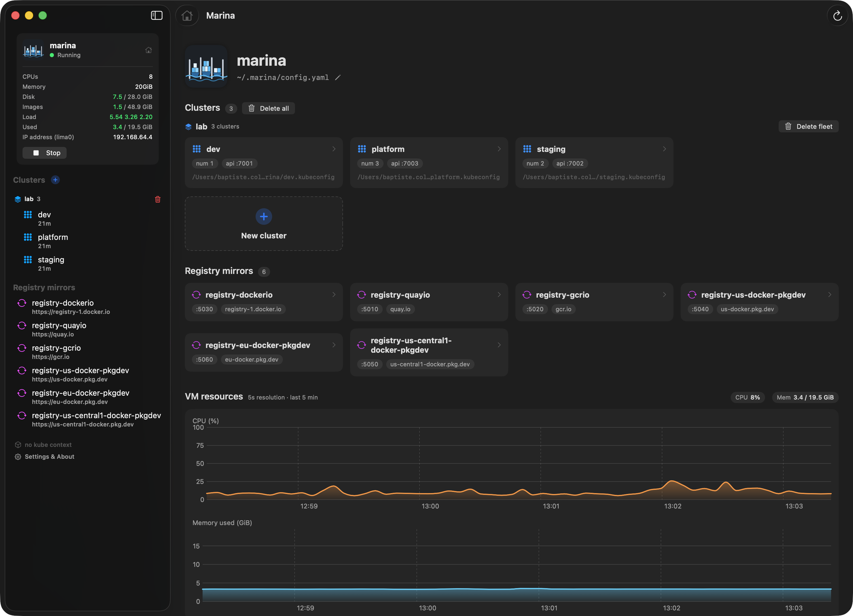Select registry-eu-docker-pkgdev in the sidebar
853x616 pixels.
click(x=88, y=397)
